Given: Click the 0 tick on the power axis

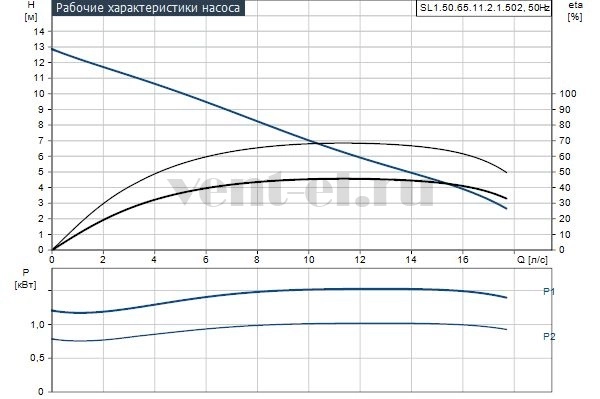Looking at the screenshot, I should 41,392.
